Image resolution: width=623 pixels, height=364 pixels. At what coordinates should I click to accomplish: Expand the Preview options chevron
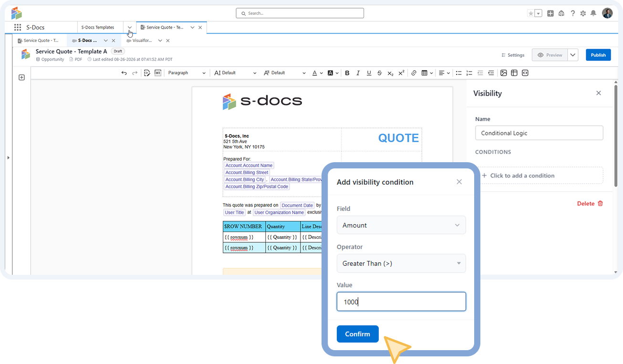click(573, 55)
